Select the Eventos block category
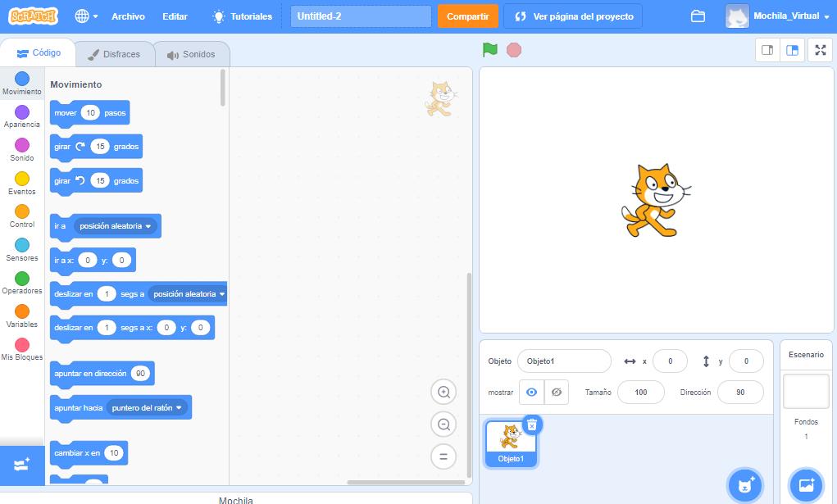The width and height of the screenshot is (837, 504). tap(21, 179)
